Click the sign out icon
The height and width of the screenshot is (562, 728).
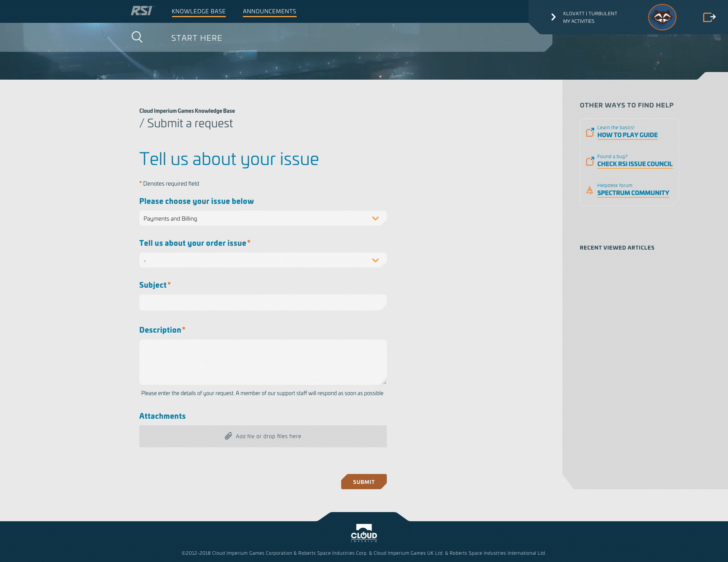pyautogui.click(x=709, y=17)
